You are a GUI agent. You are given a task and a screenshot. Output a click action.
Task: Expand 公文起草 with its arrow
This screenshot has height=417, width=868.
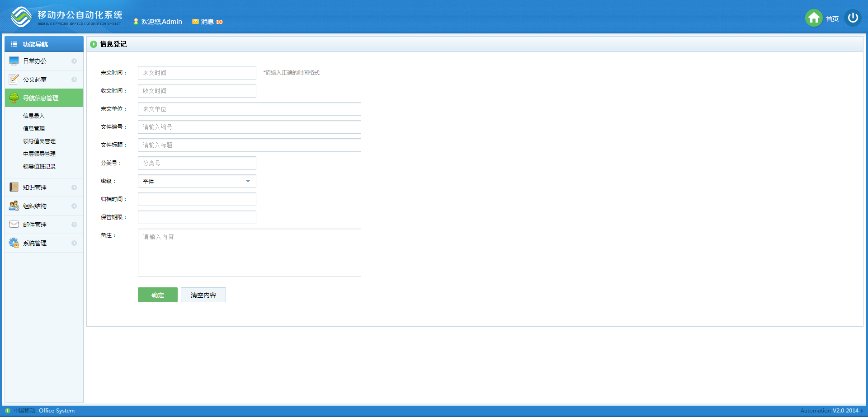pyautogui.click(x=74, y=80)
